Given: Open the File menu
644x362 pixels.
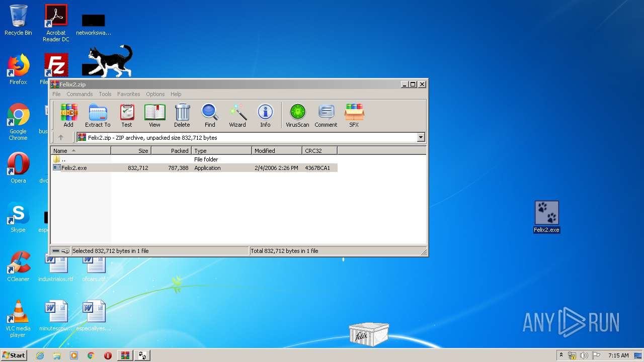Looking at the screenshot, I should [56, 94].
